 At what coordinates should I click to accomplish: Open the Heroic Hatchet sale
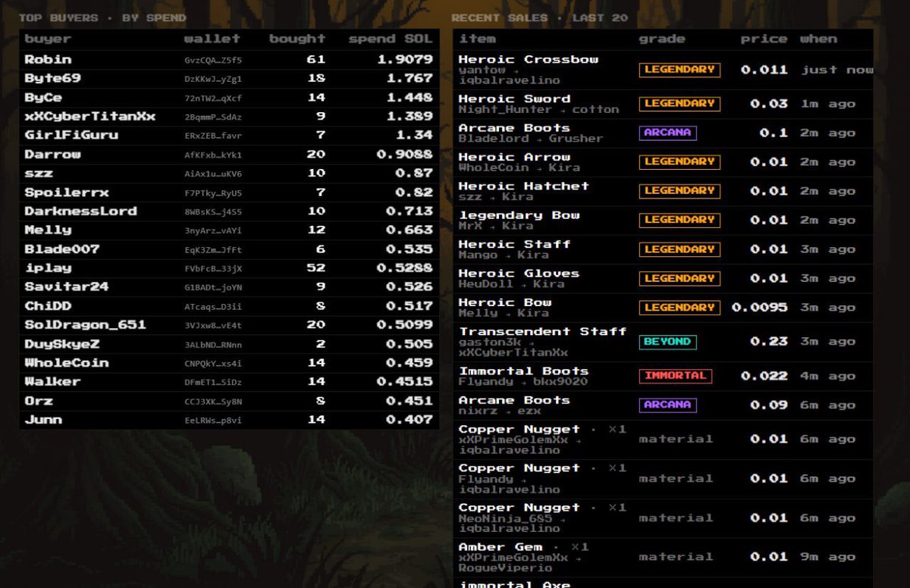[x=524, y=186]
